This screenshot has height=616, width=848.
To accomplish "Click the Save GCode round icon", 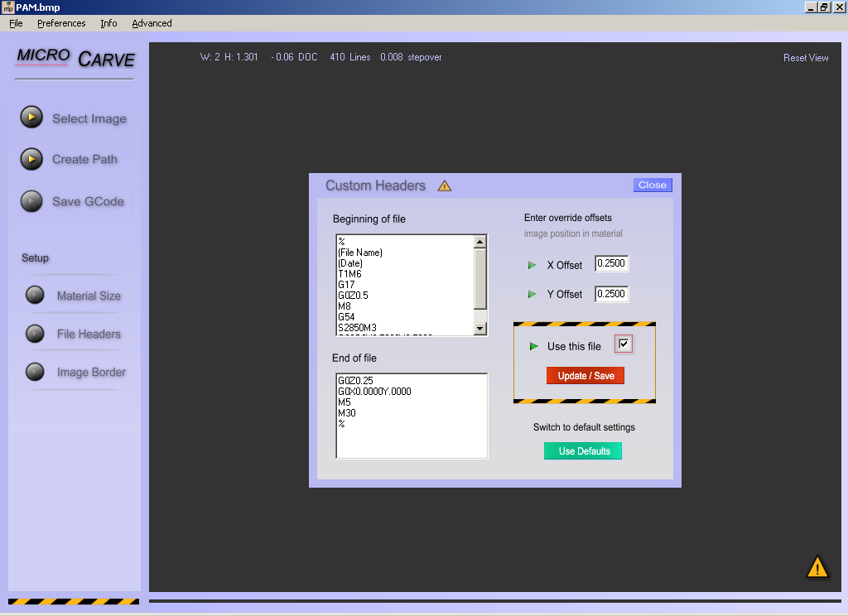I will (31, 201).
